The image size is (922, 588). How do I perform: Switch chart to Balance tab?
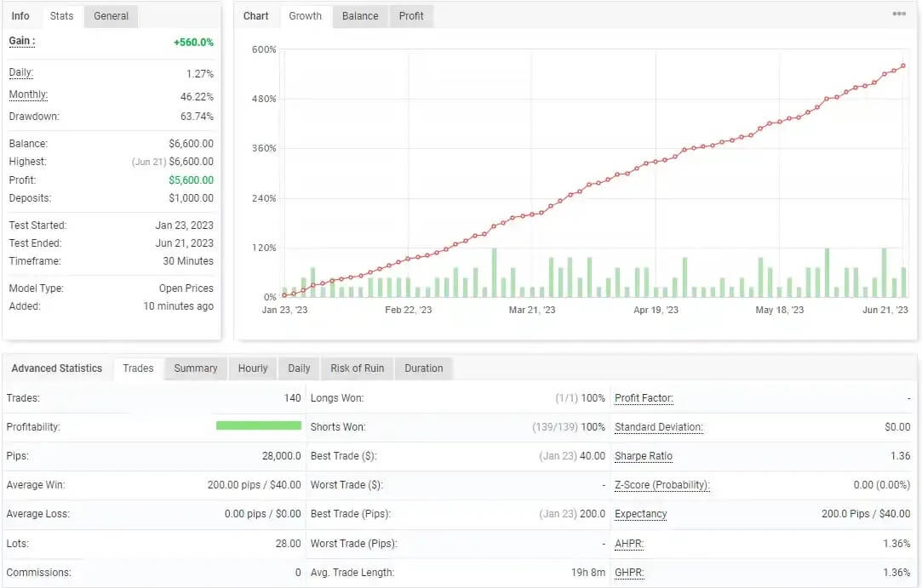click(360, 16)
